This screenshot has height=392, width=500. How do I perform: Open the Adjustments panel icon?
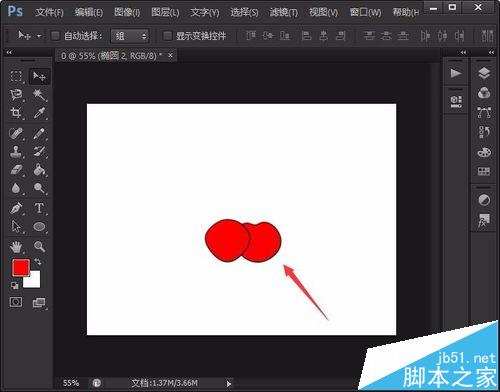(x=484, y=200)
